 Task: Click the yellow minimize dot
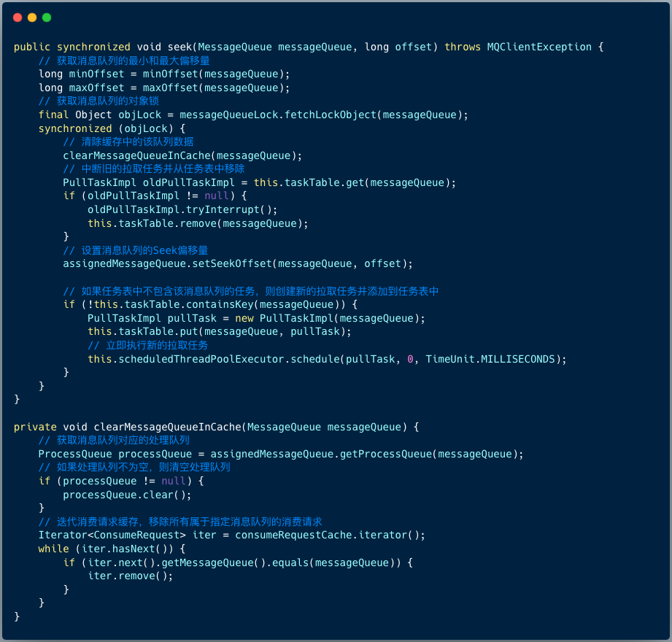(32, 18)
